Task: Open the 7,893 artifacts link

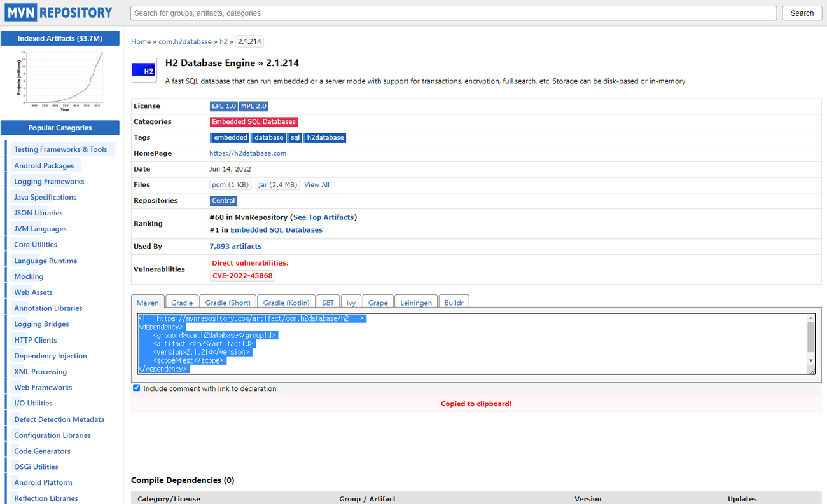Action: pyautogui.click(x=235, y=246)
